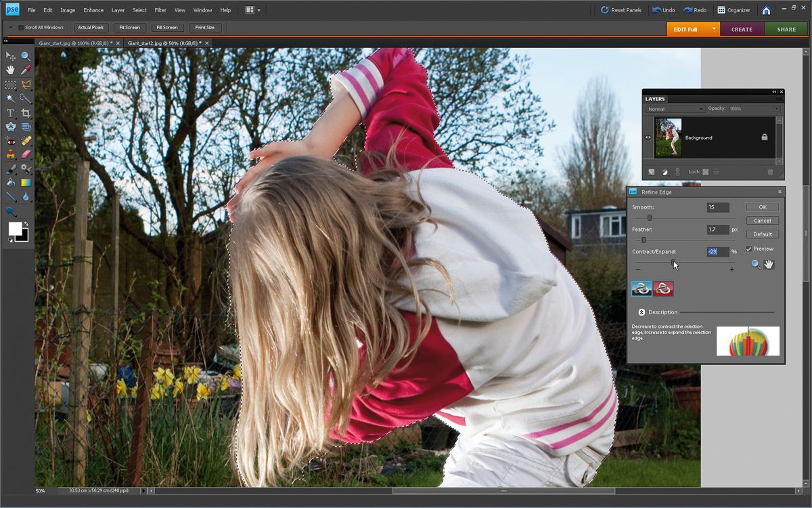Hide the Background layer visibility

(x=648, y=137)
